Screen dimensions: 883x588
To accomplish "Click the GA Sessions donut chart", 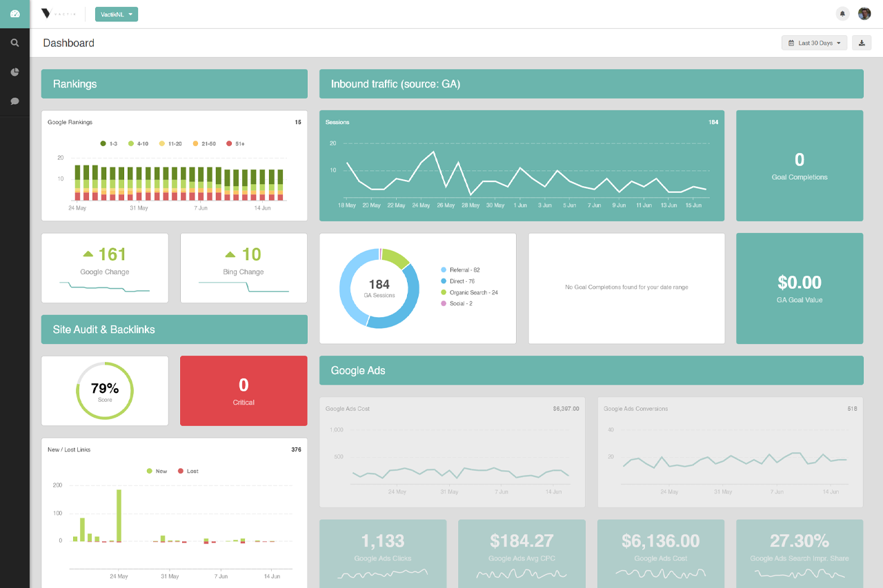I will [x=379, y=288].
